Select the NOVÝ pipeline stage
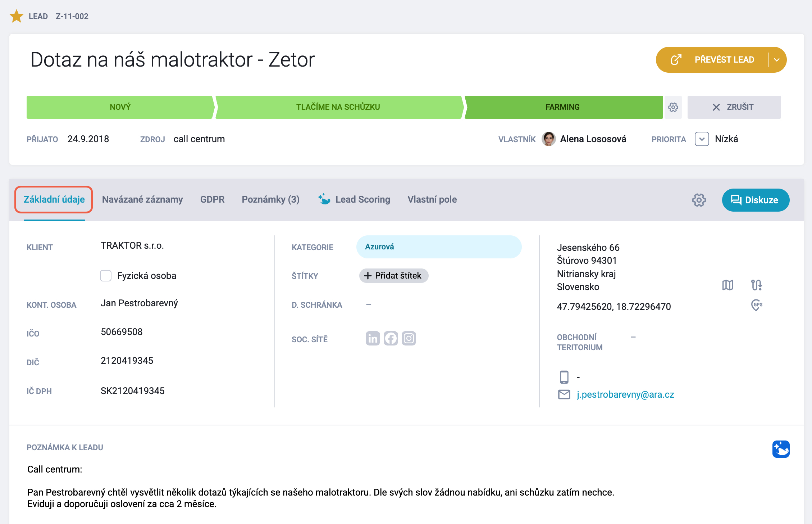 click(120, 107)
